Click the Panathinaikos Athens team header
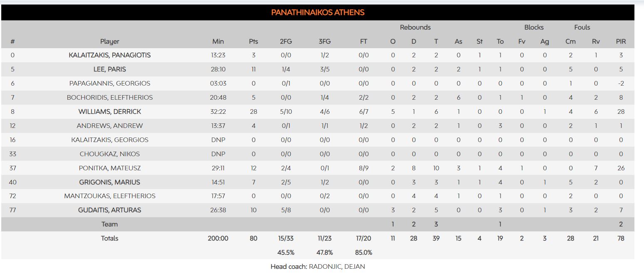Screen dimensions: 644x275 (317, 12)
